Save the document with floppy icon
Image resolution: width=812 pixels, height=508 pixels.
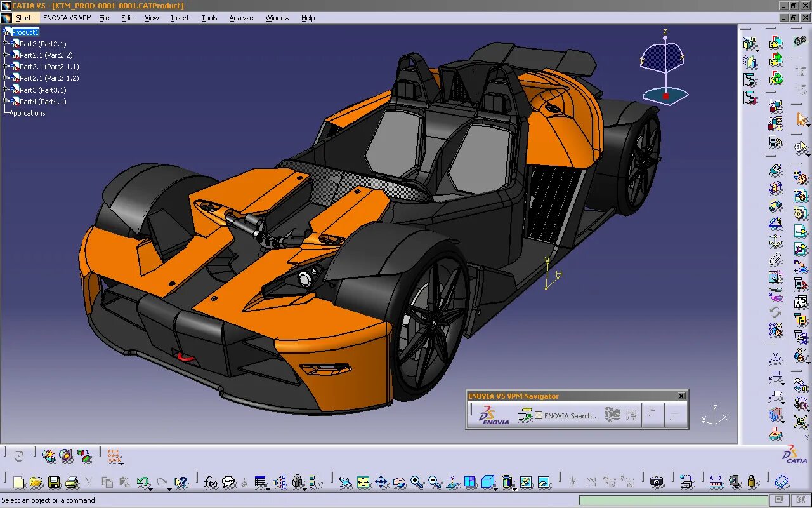click(54, 482)
